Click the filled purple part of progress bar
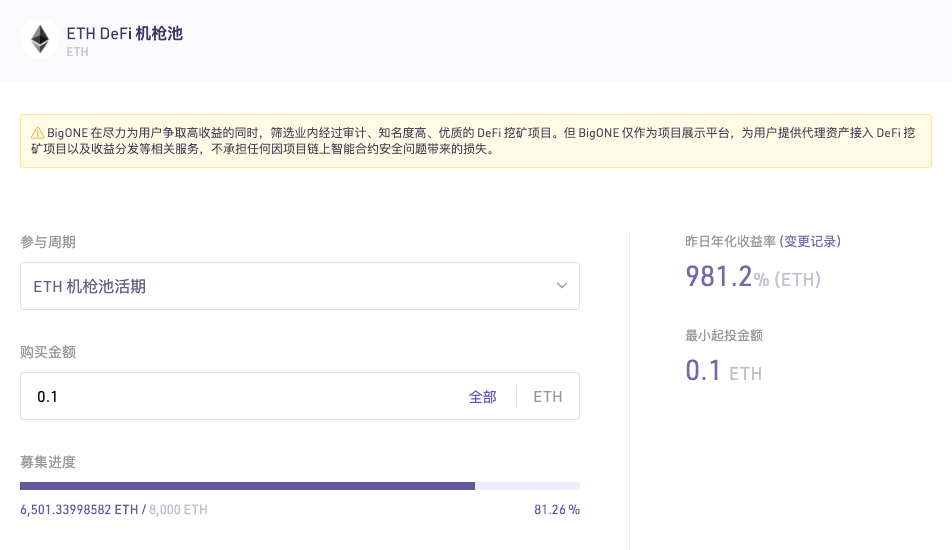This screenshot has height=550, width=952. tap(247, 486)
